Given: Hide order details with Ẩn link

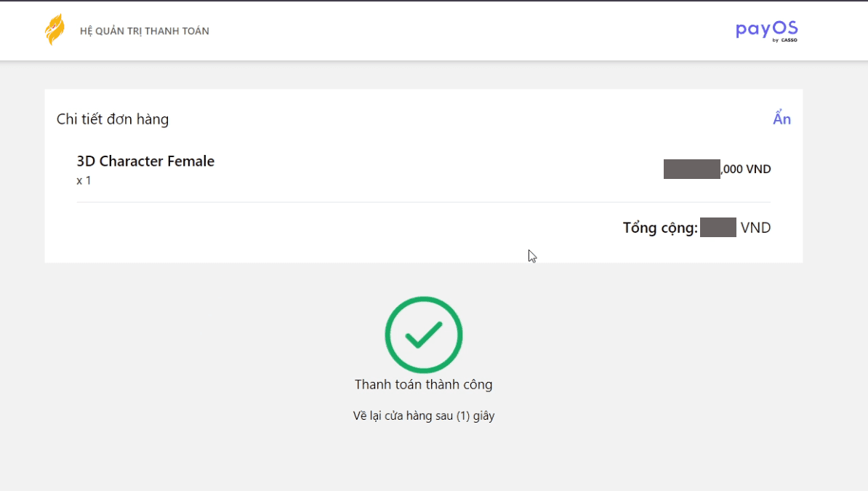Looking at the screenshot, I should point(781,119).
